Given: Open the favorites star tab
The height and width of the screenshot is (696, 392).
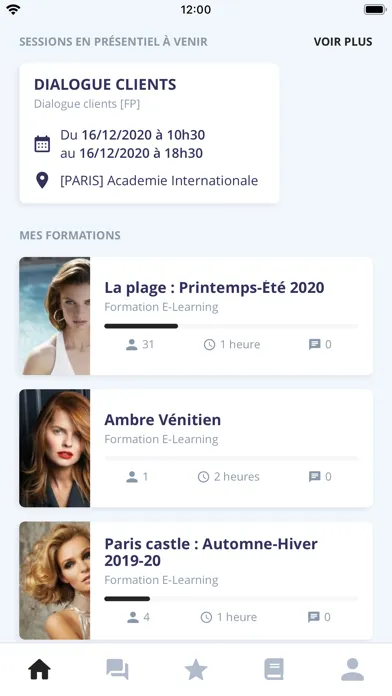Looking at the screenshot, I should pyautogui.click(x=196, y=669).
